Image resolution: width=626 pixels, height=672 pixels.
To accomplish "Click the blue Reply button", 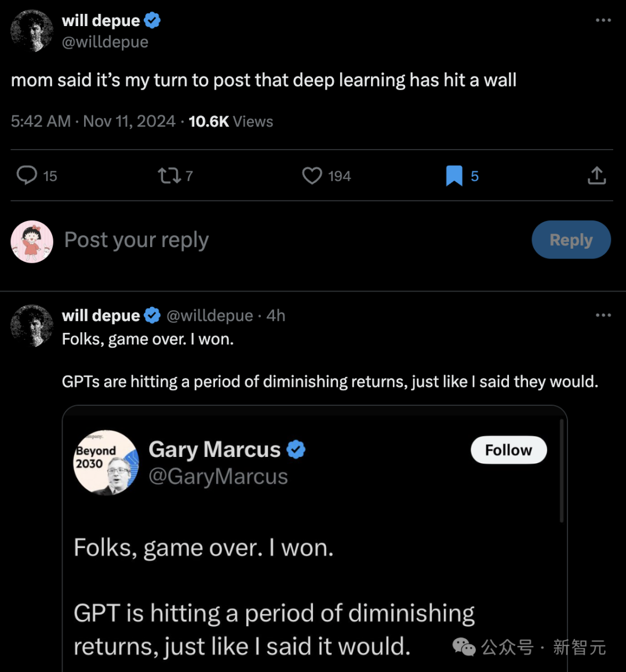I will pyautogui.click(x=571, y=239).
